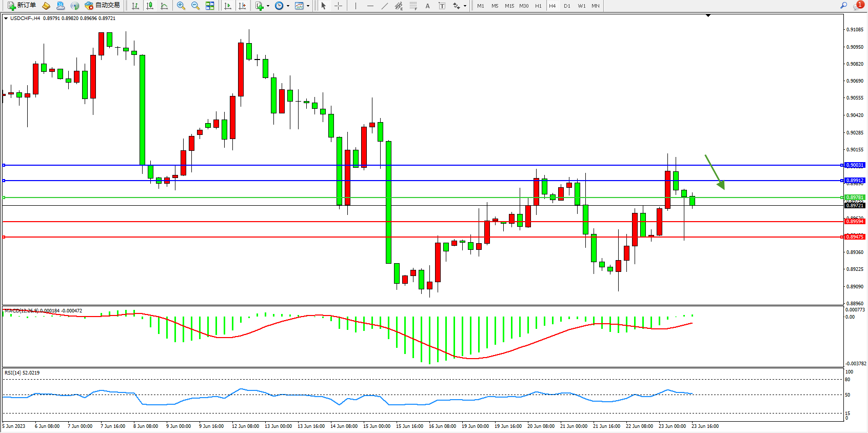Select the D1 timeframe

point(567,6)
